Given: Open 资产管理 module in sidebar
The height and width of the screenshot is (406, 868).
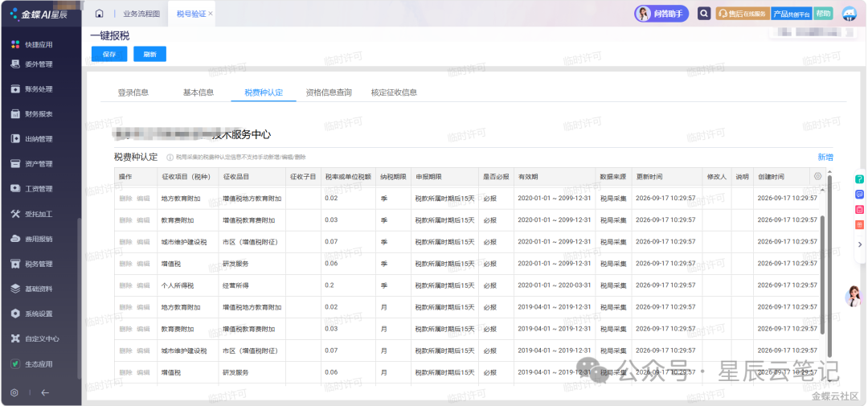Looking at the screenshot, I should click(32, 164).
